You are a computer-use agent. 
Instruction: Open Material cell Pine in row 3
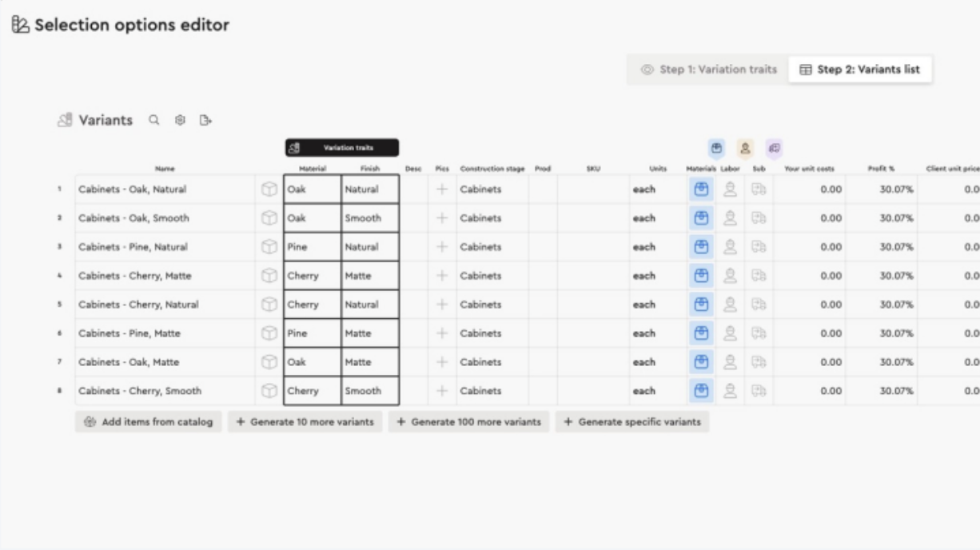pos(313,247)
